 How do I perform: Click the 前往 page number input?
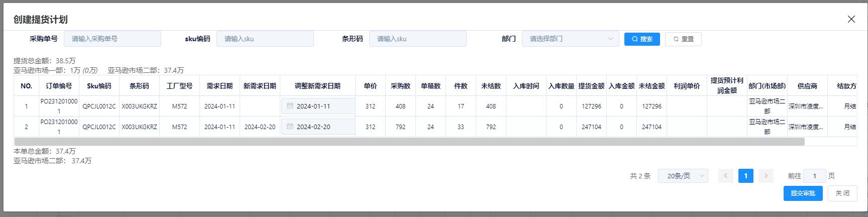coord(814,176)
